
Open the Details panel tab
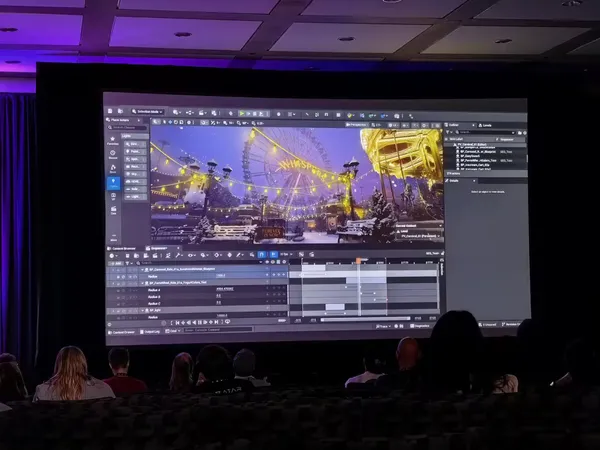coord(460,181)
